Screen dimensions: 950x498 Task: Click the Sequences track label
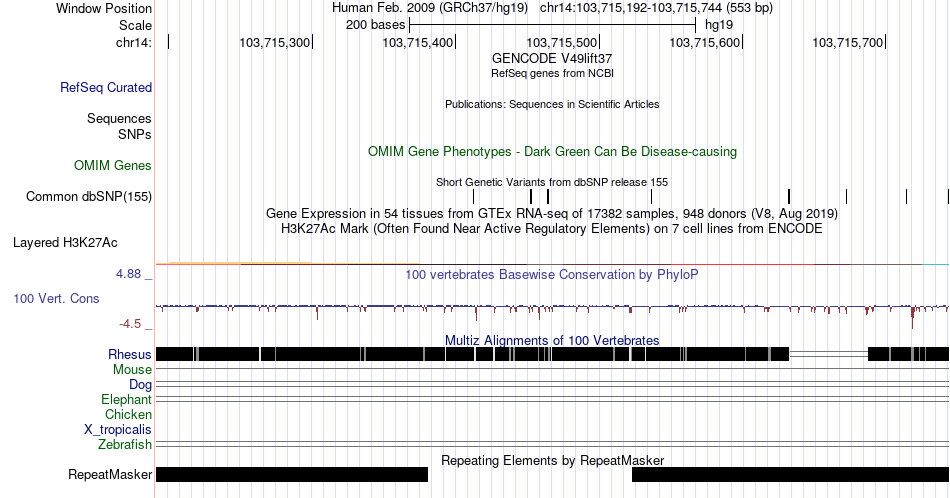tap(119, 118)
